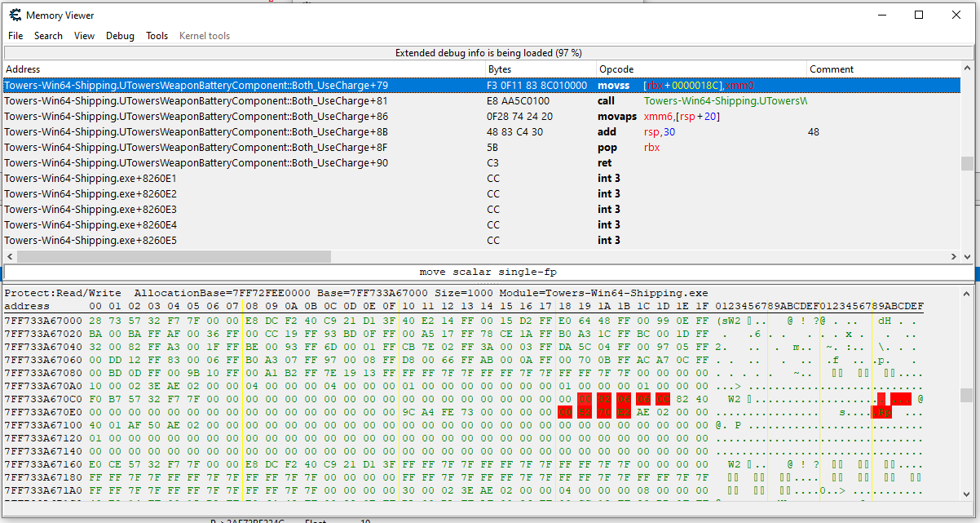Select the Both_UseCharge+79 movss row
980x523 pixels.
coord(481,85)
